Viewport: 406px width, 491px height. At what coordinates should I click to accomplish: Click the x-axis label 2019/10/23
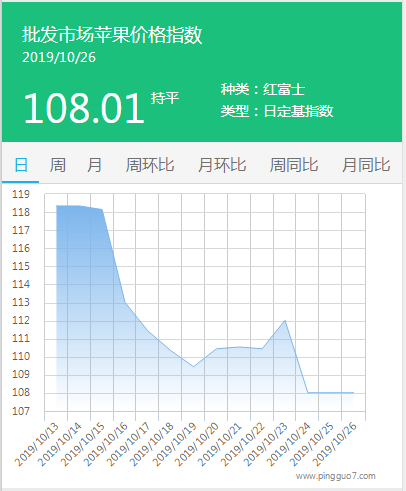266,445
